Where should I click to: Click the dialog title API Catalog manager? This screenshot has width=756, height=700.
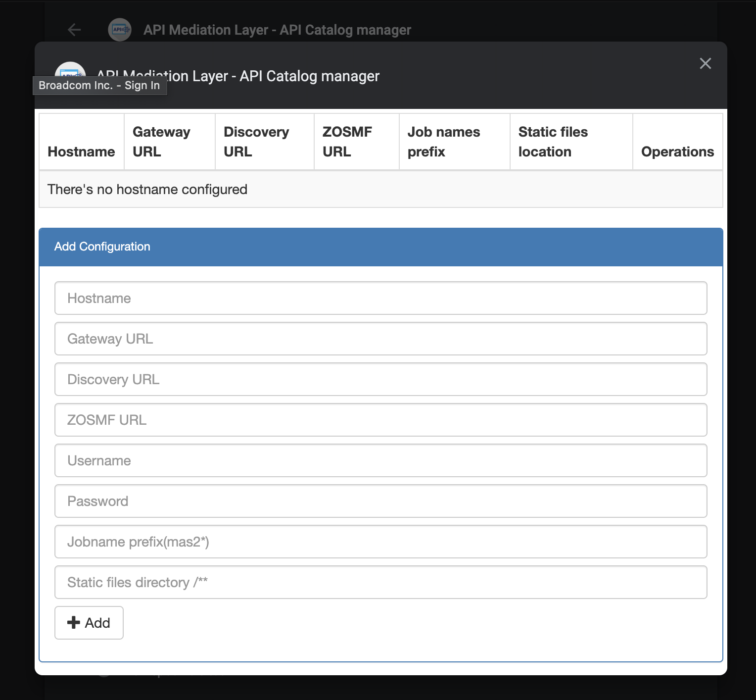tap(238, 76)
